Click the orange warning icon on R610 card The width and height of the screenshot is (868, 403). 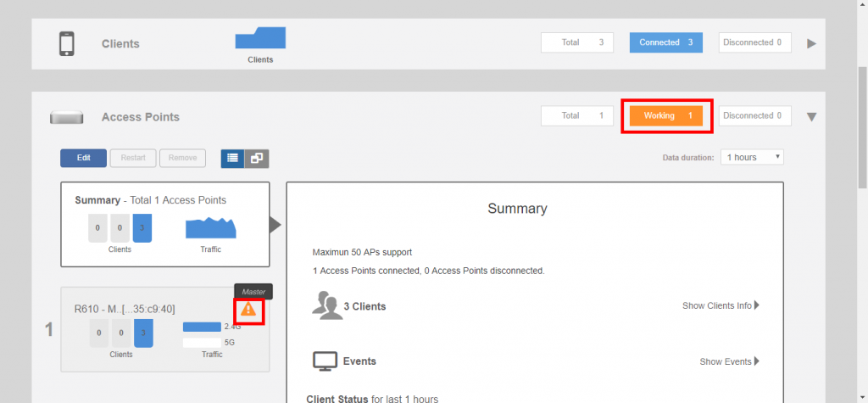pos(248,310)
